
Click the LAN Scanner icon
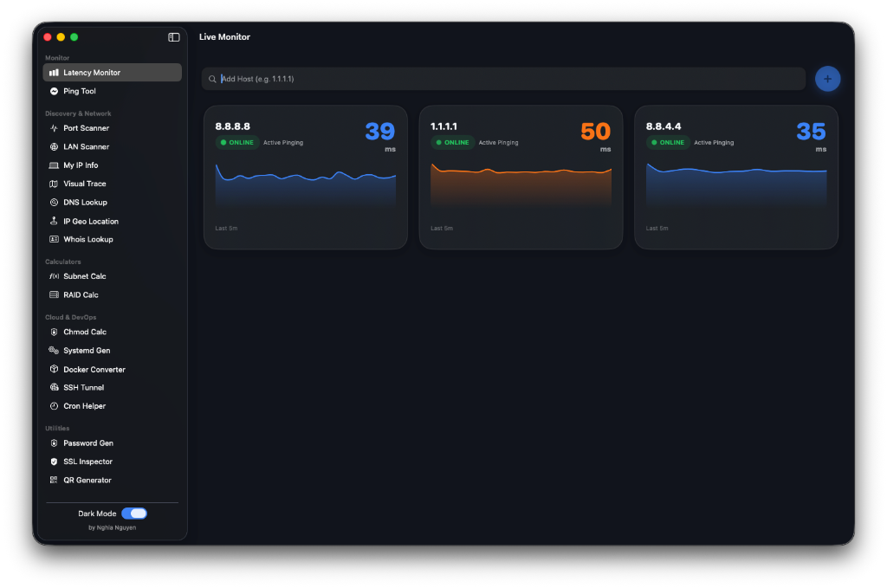pyautogui.click(x=54, y=146)
